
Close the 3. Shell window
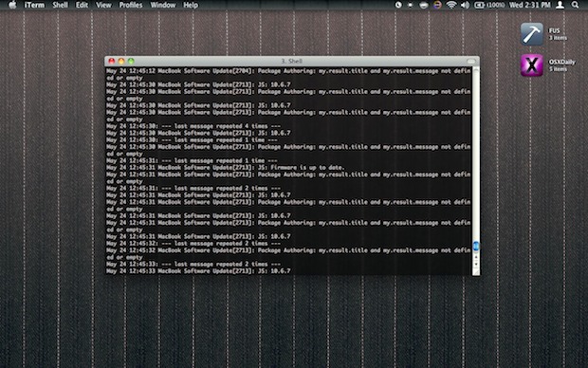(112, 61)
